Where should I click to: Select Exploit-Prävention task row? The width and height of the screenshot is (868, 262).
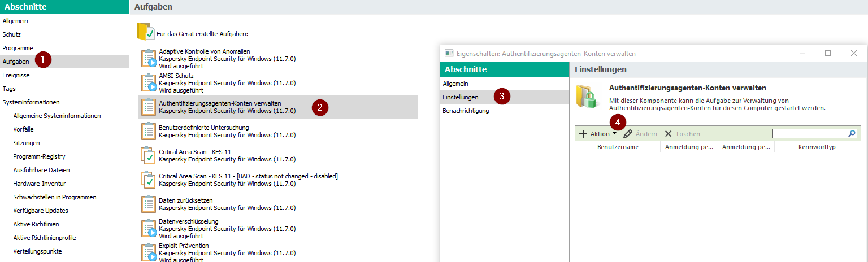tap(278, 252)
